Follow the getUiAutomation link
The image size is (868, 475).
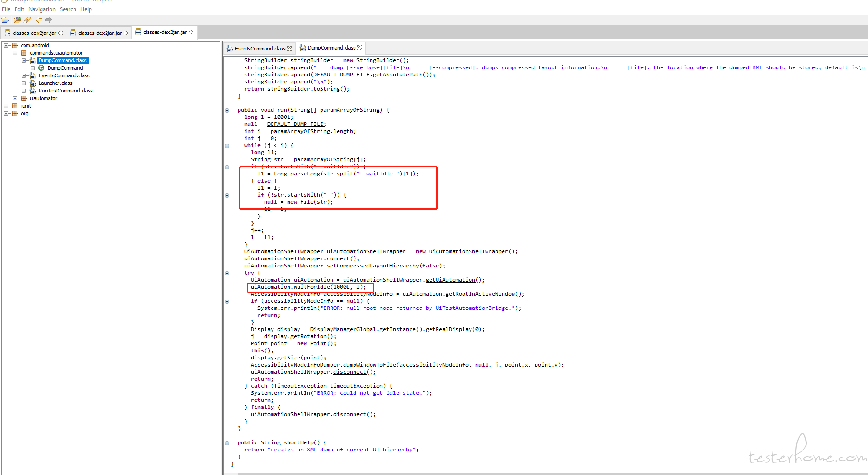pos(450,280)
